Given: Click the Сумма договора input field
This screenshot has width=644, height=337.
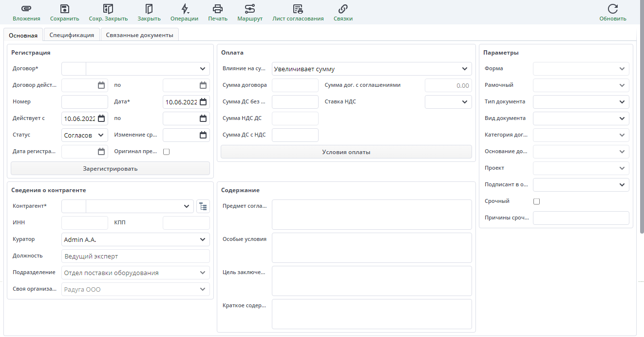Looking at the screenshot, I should coord(295,85).
